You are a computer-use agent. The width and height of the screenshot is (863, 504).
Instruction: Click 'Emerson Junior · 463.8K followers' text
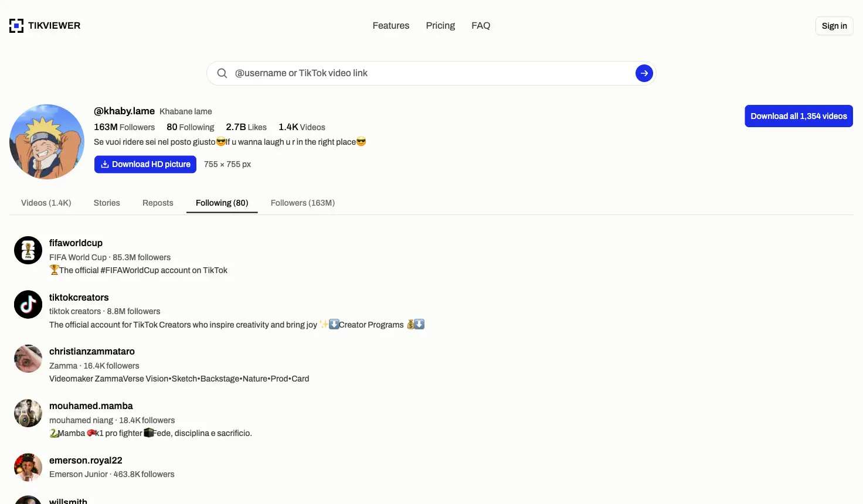click(112, 474)
